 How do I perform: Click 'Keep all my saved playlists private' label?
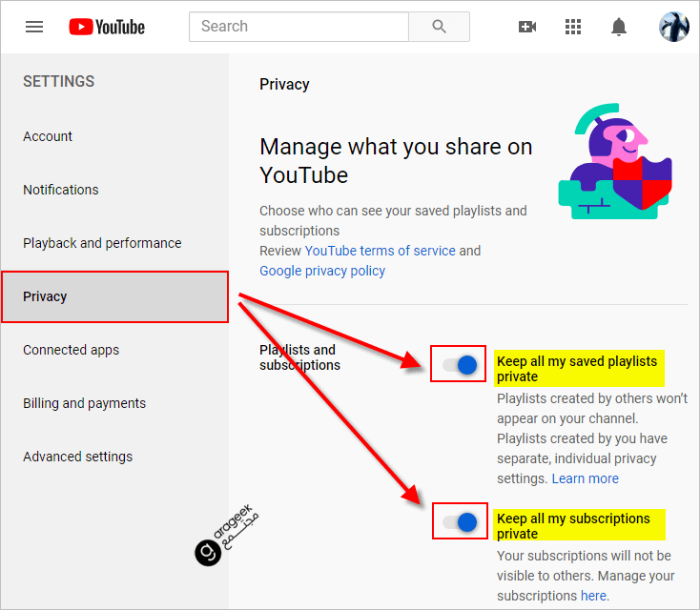[x=577, y=369]
